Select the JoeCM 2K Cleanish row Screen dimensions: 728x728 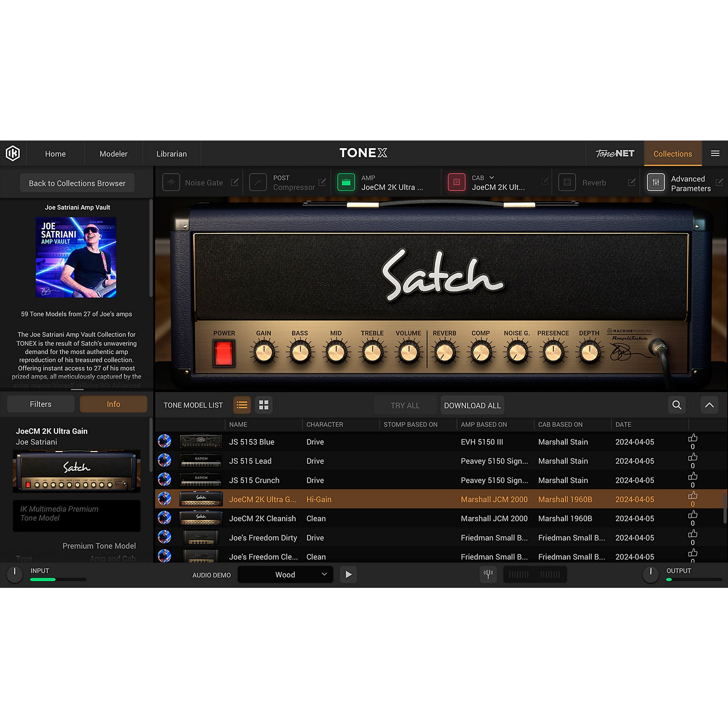[x=441, y=518]
